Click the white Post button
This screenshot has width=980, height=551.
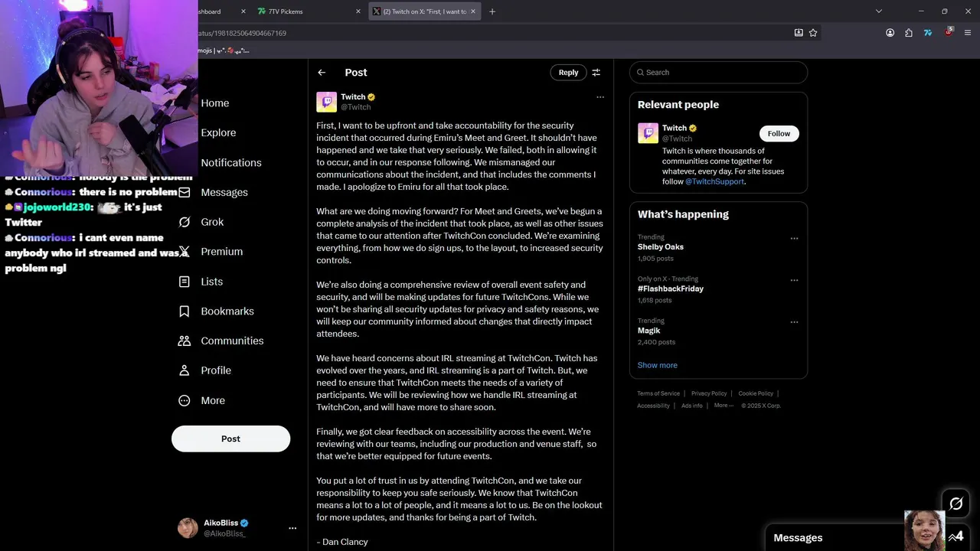230,439
